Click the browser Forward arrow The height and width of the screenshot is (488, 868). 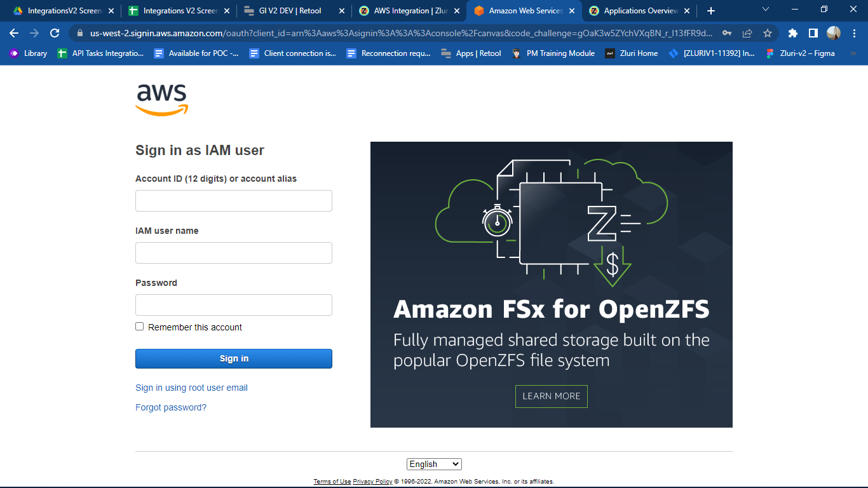point(34,33)
